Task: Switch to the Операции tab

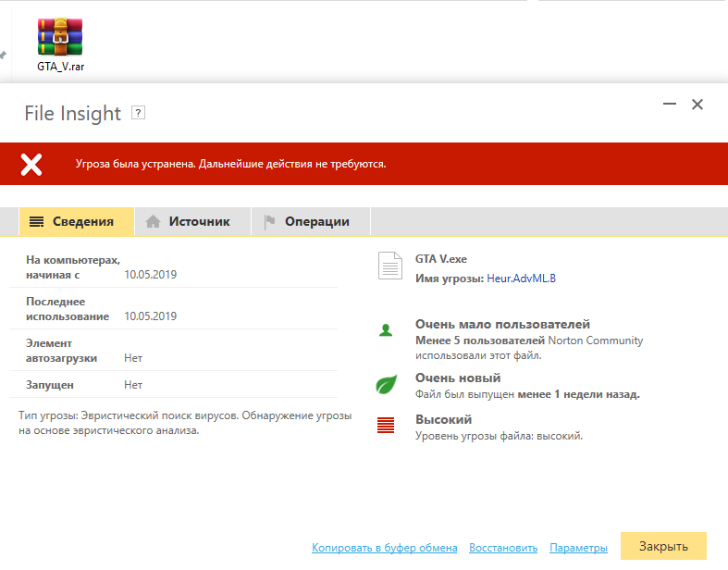Action: pos(311,221)
